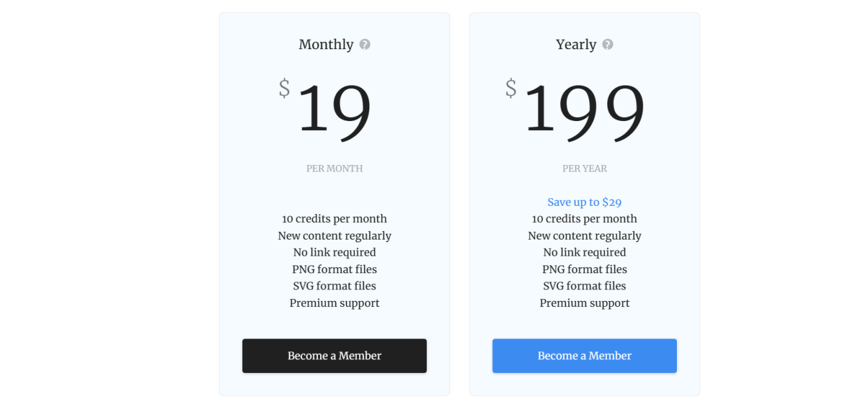
Task: Click the $19 monthly price
Action: (334, 109)
